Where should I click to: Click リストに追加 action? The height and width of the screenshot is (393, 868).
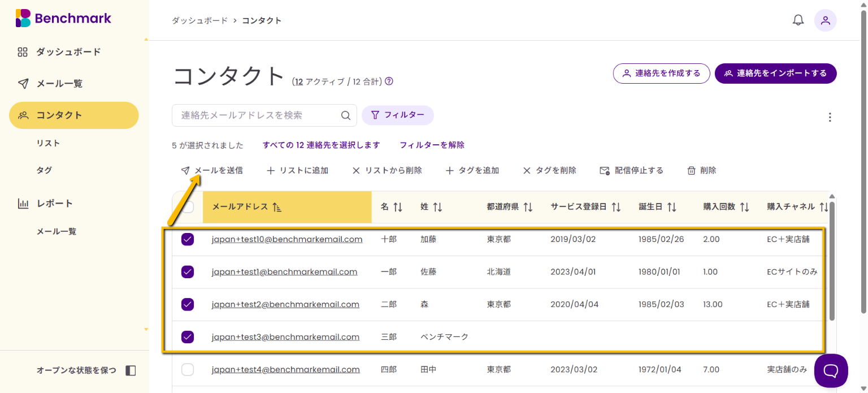pyautogui.click(x=297, y=170)
